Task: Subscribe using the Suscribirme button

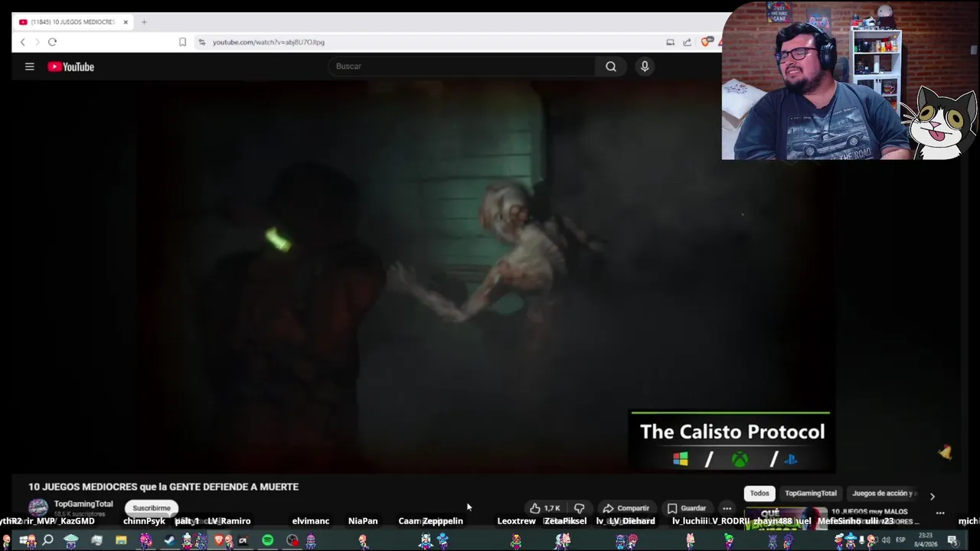Action: pyautogui.click(x=152, y=508)
